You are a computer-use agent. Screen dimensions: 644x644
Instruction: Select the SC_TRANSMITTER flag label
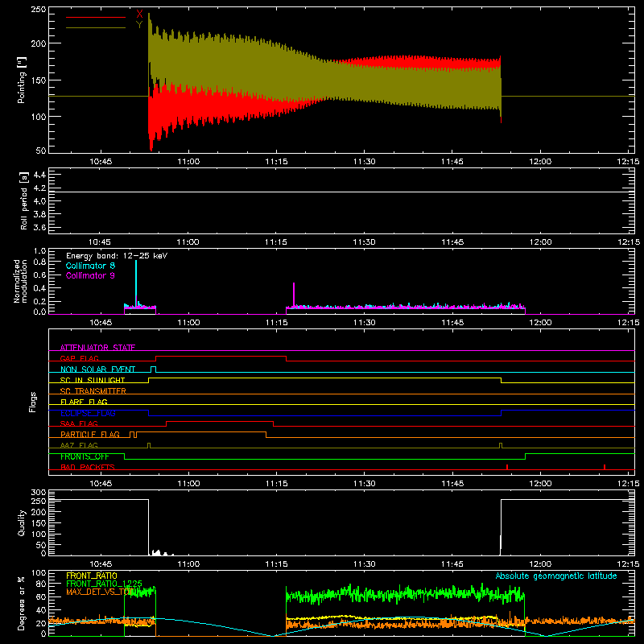pyautogui.click(x=93, y=391)
